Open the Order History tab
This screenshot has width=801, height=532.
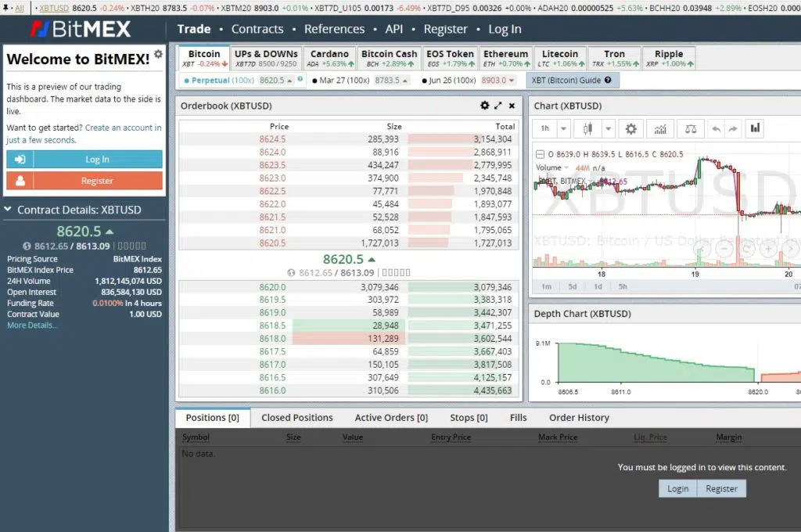tap(580, 418)
